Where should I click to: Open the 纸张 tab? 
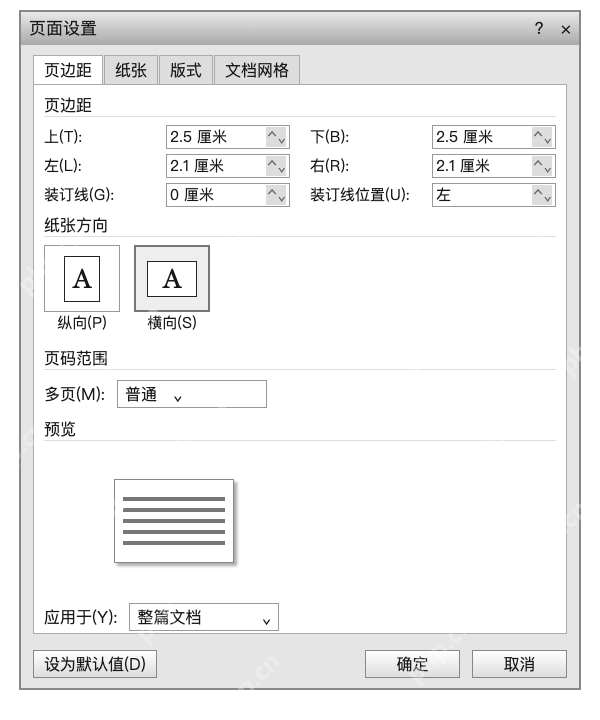pyautogui.click(x=131, y=70)
